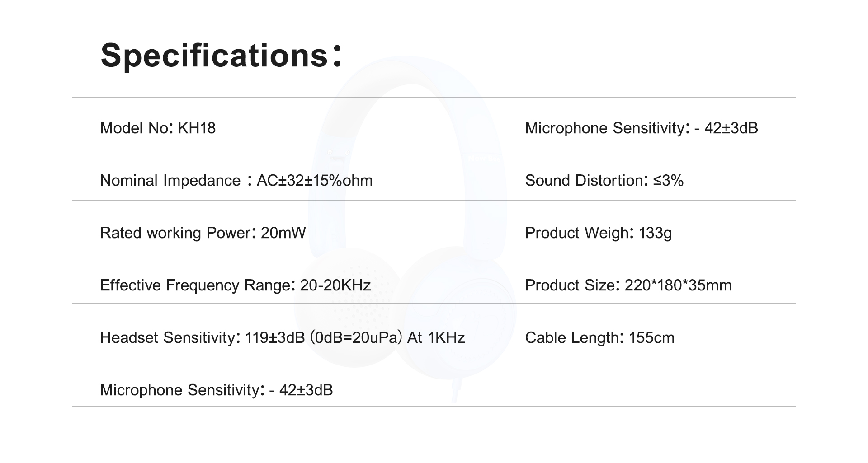Select the 155cm cable length value

[651, 338]
